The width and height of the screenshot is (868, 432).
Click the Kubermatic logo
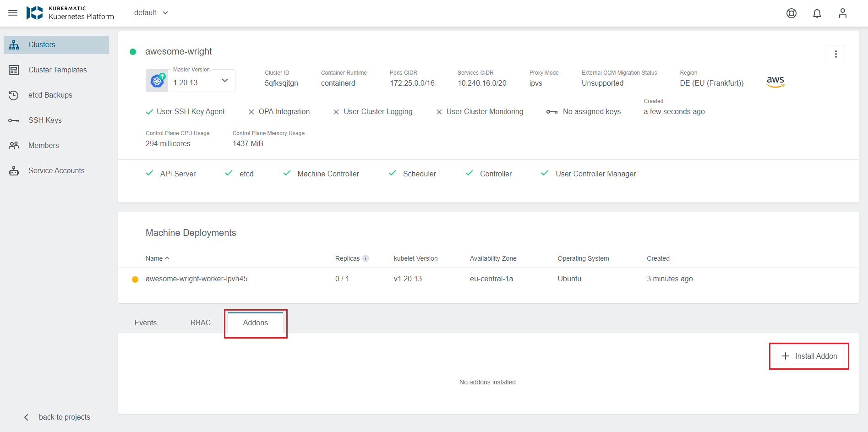[x=70, y=13]
